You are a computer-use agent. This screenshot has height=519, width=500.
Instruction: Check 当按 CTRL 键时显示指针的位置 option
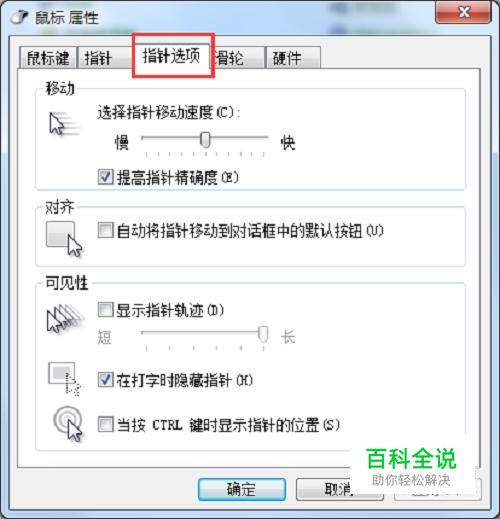click(106, 424)
